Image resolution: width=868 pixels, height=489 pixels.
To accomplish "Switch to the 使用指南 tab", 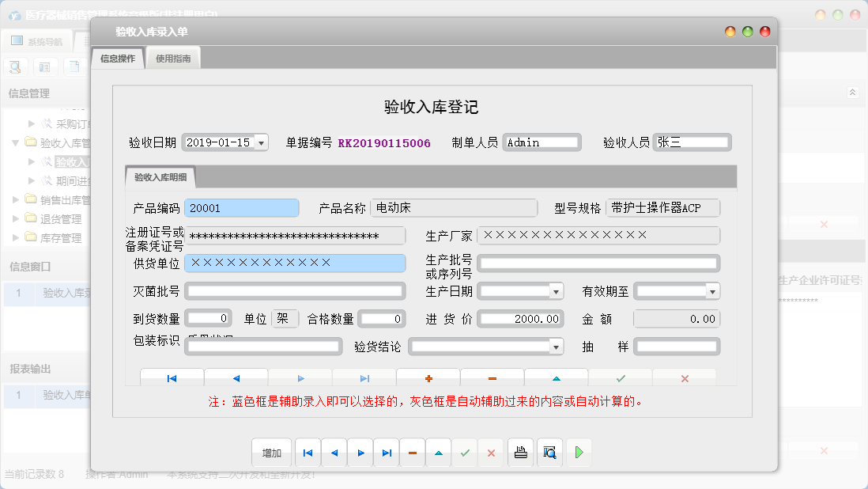I will [x=173, y=57].
